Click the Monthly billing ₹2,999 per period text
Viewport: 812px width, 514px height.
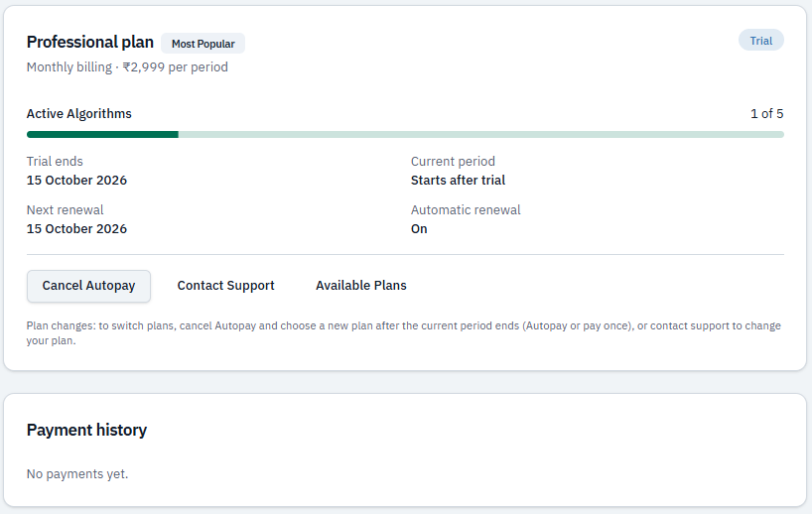[x=127, y=67]
